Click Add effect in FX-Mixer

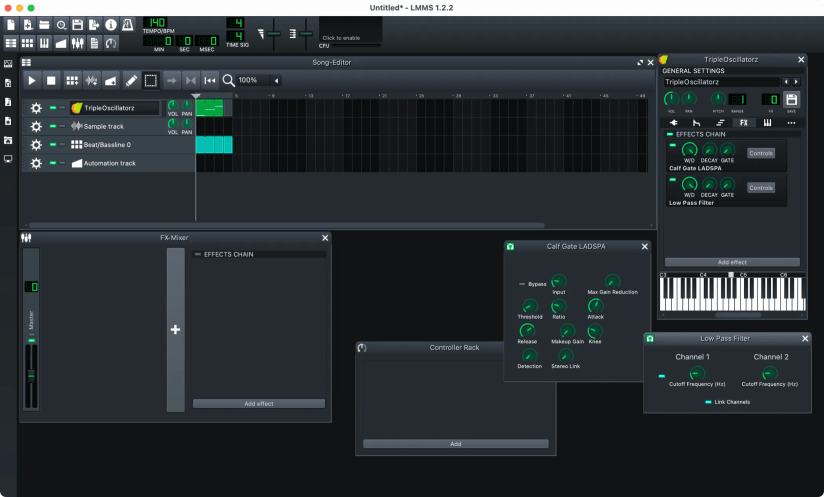(x=259, y=403)
